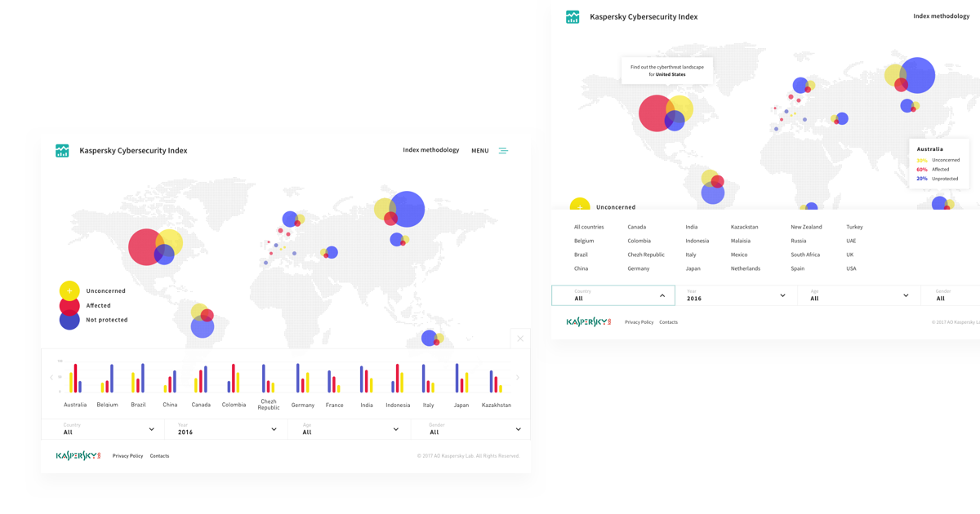Toggle the blue Not protected legend circle
Viewport: 980px width, 514px height.
point(69,320)
